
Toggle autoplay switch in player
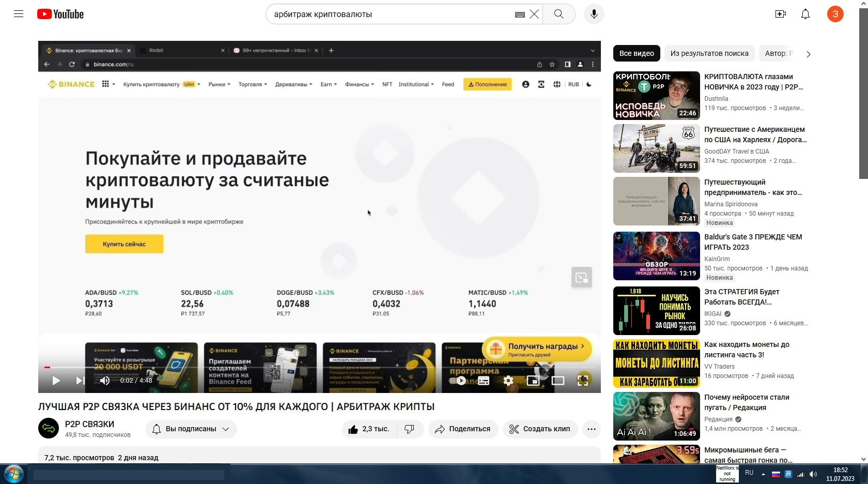(458, 381)
